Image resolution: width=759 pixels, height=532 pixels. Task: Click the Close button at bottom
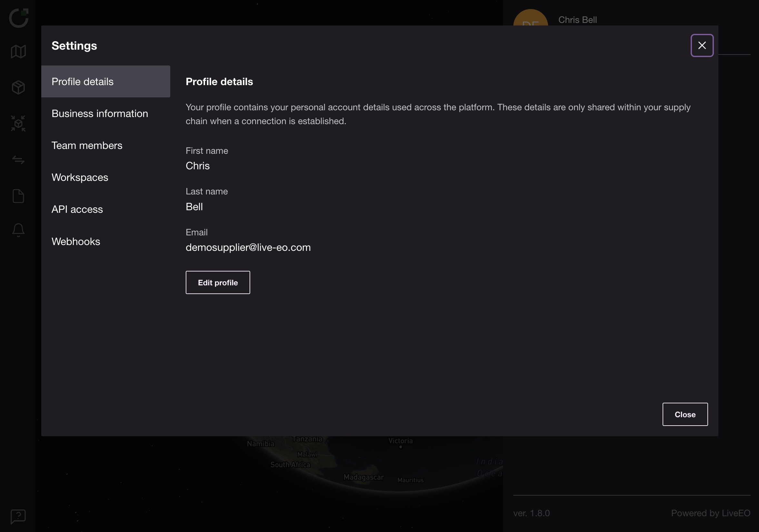685,414
